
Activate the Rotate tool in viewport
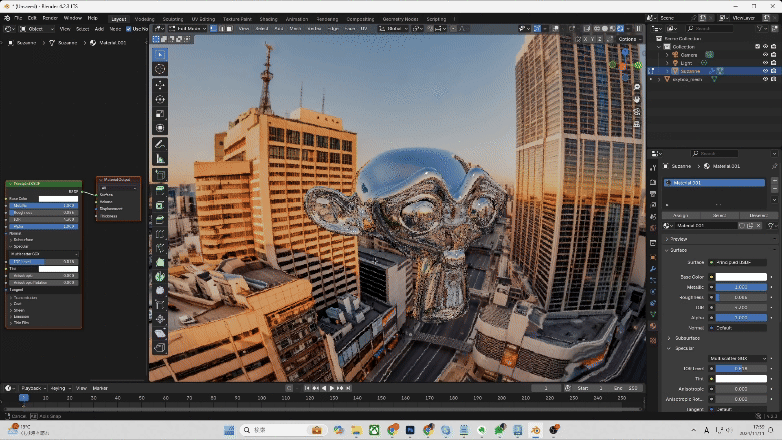(x=160, y=99)
